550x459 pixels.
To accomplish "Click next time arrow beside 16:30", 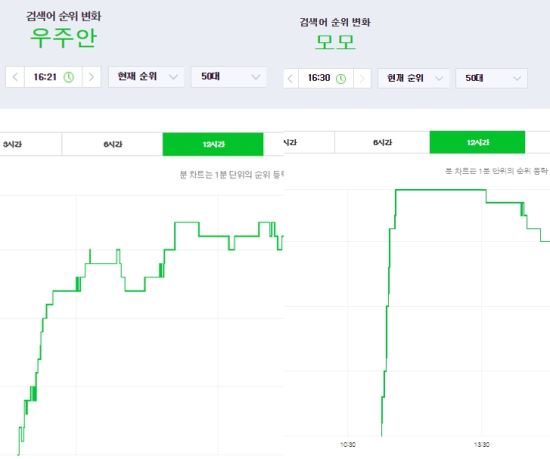I will coord(362,78).
